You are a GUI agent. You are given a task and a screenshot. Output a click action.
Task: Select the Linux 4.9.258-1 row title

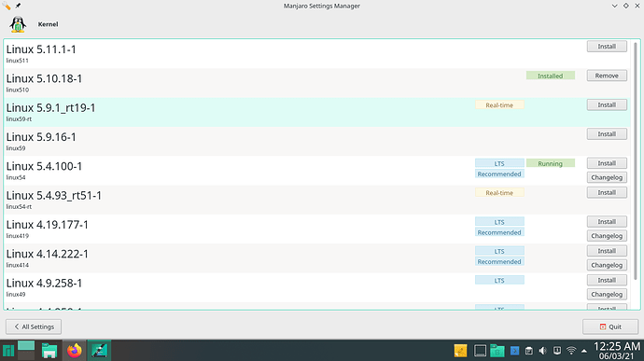[44, 283]
